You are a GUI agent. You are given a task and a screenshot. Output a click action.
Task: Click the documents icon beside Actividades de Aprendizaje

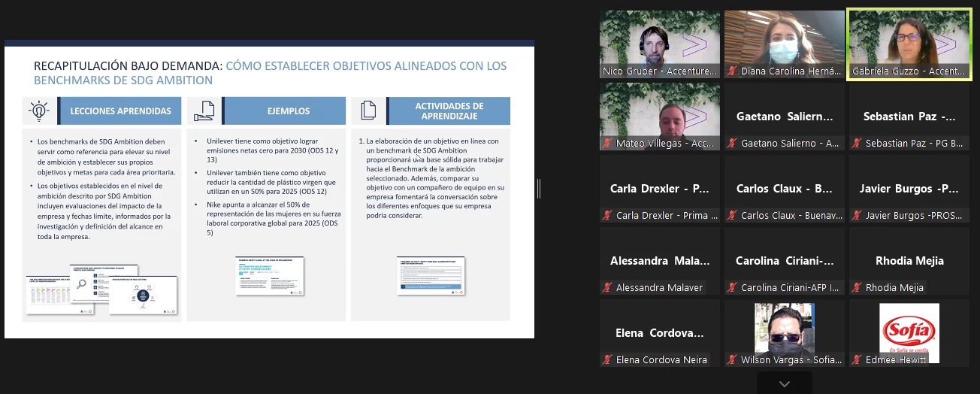point(368,111)
